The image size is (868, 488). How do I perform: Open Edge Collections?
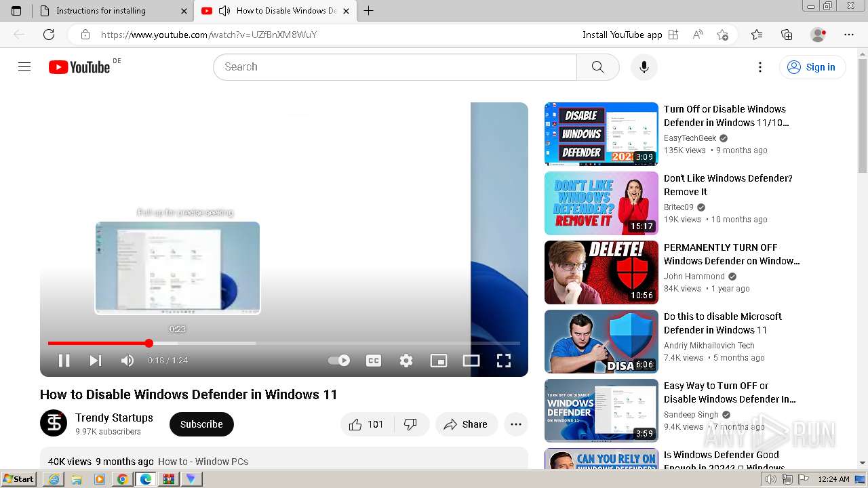pyautogui.click(x=787, y=35)
